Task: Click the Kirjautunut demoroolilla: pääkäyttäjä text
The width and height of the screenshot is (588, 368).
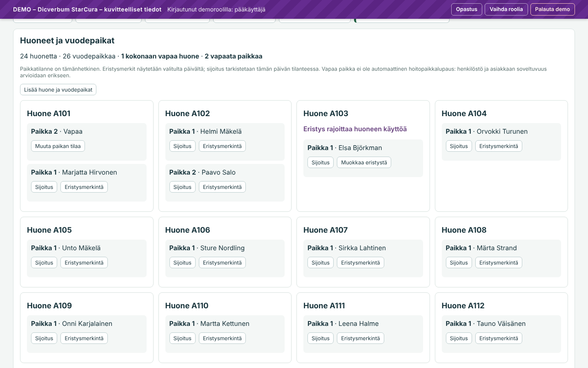Action: tap(216, 9)
